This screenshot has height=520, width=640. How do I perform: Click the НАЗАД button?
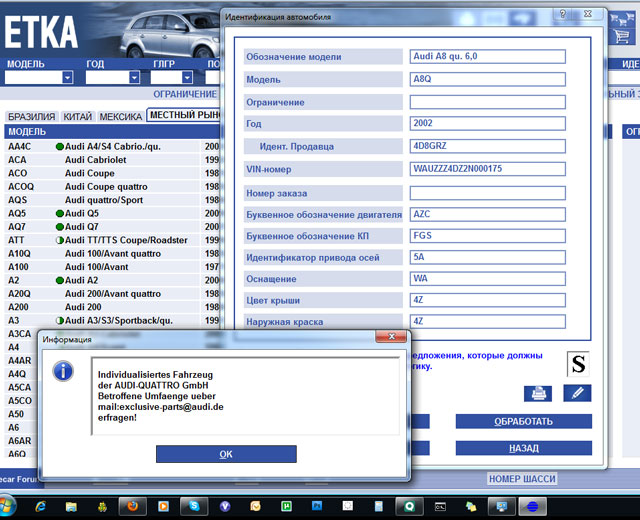(523, 448)
